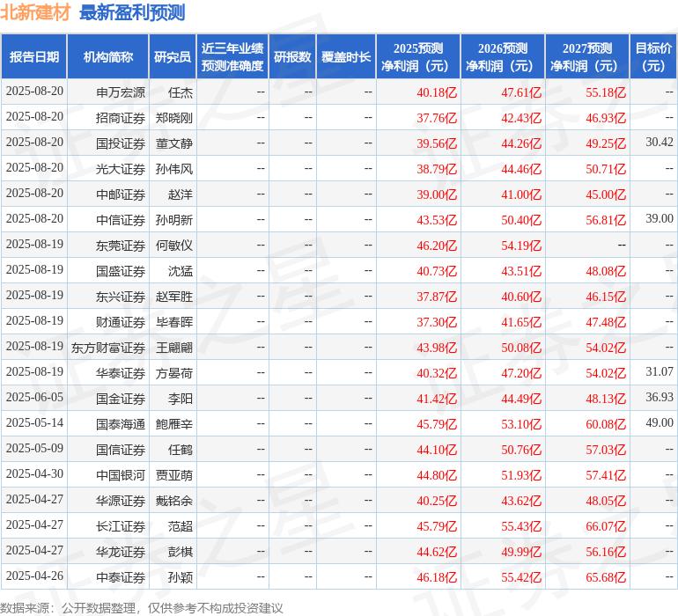The image size is (678, 616).
Task: Select the 2027预测净利润 column header
Action: pyautogui.click(x=587, y=56)
